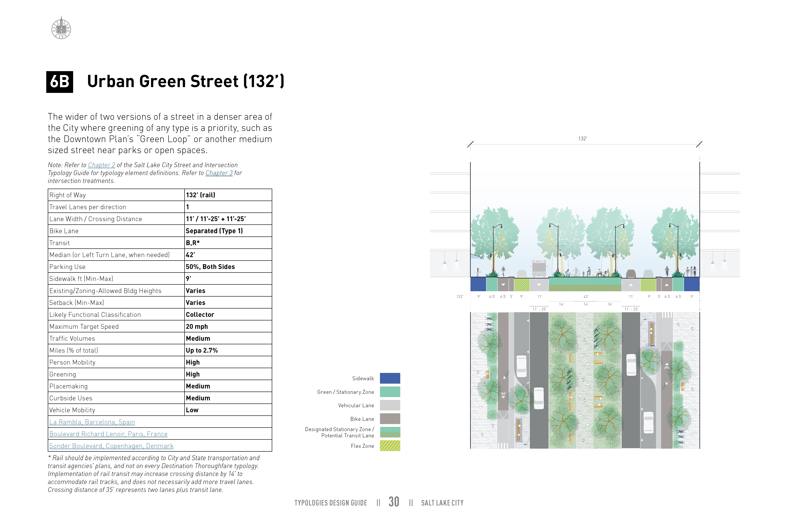Click the 'Low' vehicle mobility value
Screen dimensions: 812x525
coord(192,410)
